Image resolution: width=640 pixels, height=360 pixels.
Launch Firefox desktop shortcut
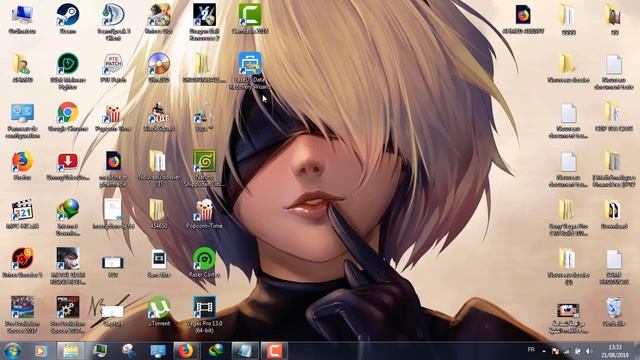coord(22,165)
